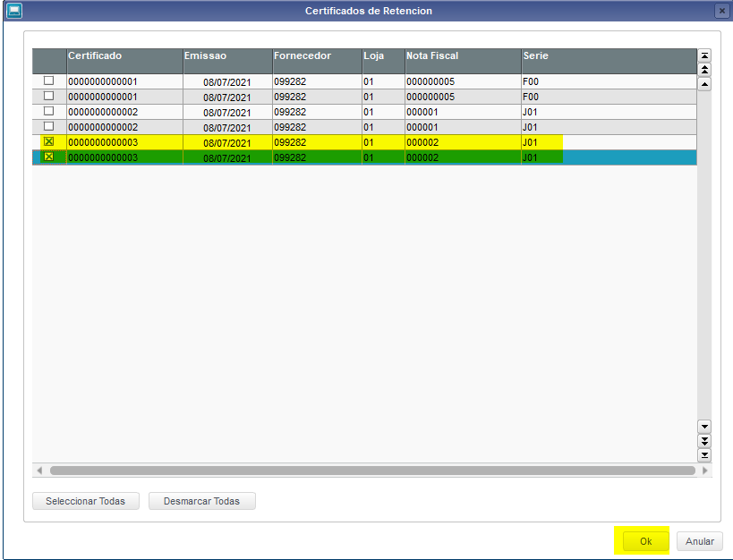The height and width of the screenshot is (560, 733).
Task: Jump to bottom of list arrow
Action: pyautogui.click(x=704, y=455)
